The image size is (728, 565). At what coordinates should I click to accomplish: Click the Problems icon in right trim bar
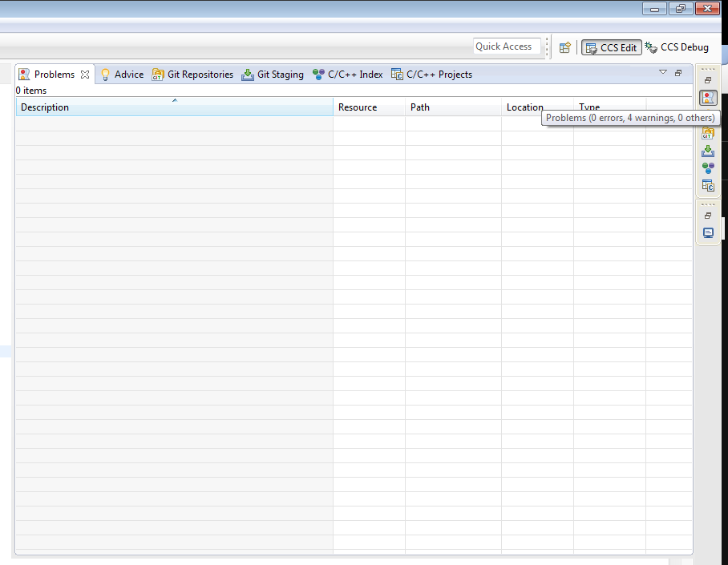pyautogui.click(x=708, y=98)
